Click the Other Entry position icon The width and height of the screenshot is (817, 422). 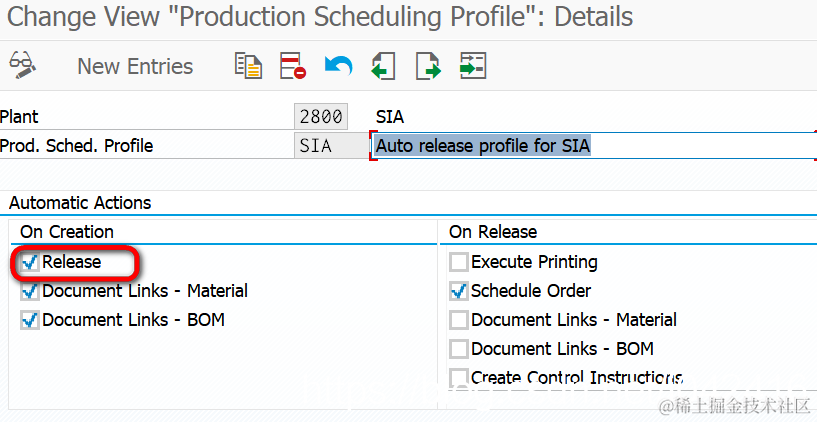[x=472, y=66]
